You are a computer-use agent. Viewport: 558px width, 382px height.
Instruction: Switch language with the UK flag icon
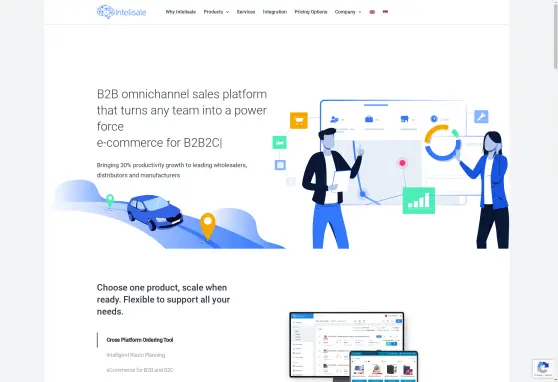pos(372,12)
